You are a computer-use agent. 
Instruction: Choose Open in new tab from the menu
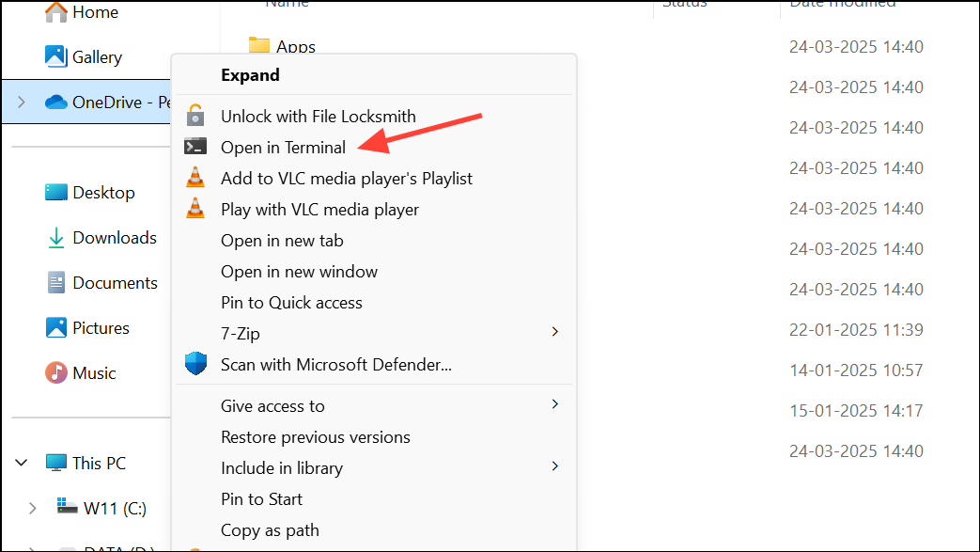click(282, 240)
